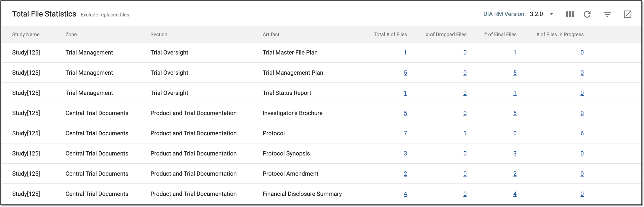Open in-progress files link for Protocol Amendment

click(582, 174)
